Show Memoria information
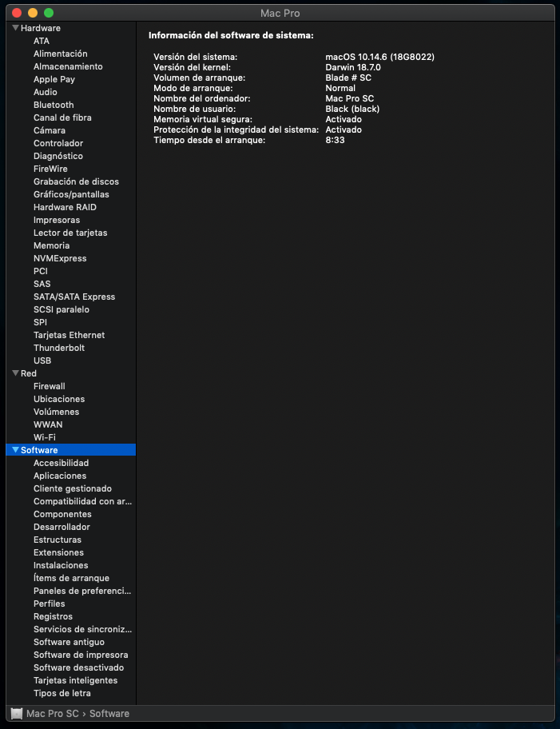The image size is (560, 729). pos(52,245)
